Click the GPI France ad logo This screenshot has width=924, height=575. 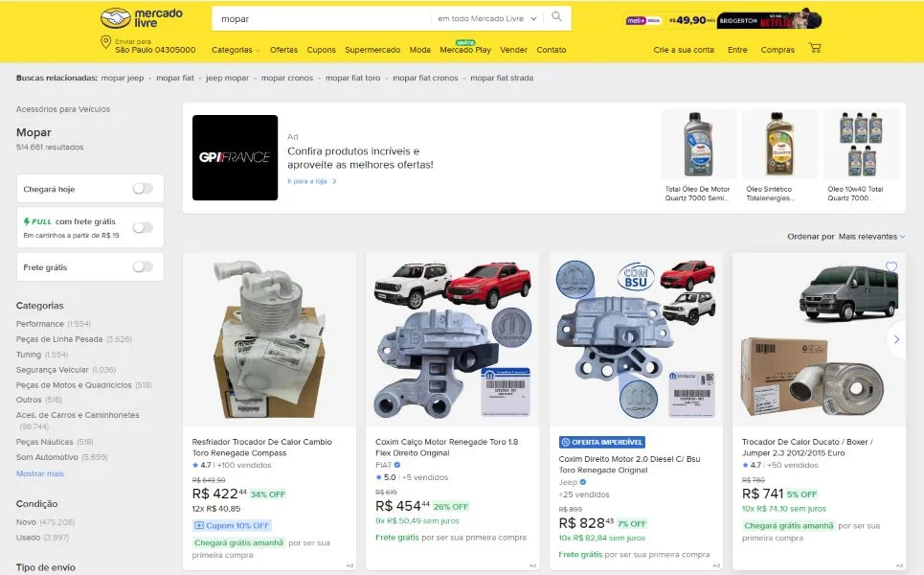[x=235, y=157]
